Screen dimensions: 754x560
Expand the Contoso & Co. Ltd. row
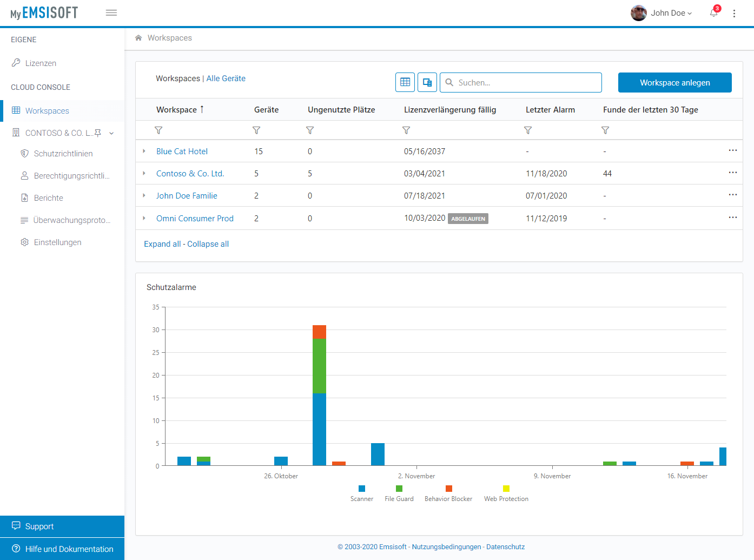tap(144, 173)
